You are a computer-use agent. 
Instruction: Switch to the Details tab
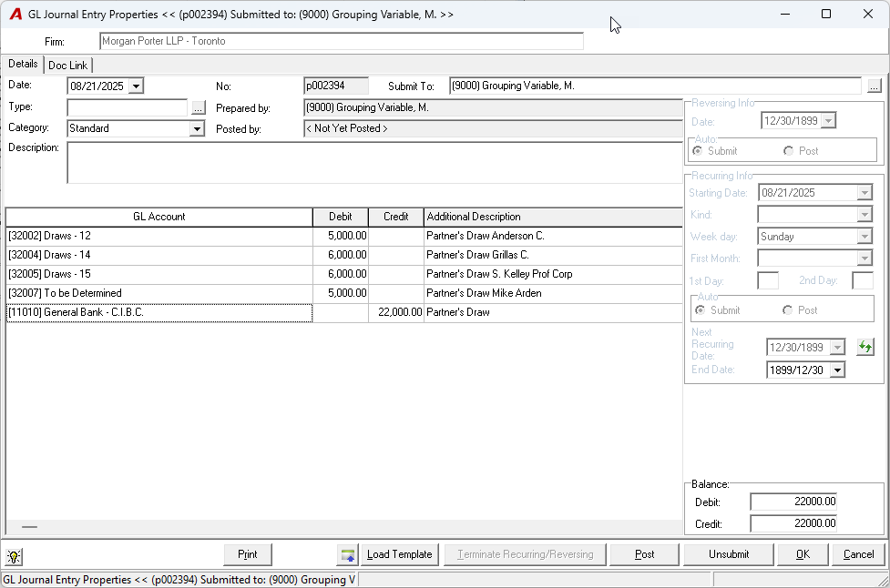click(x=23, y=64)
